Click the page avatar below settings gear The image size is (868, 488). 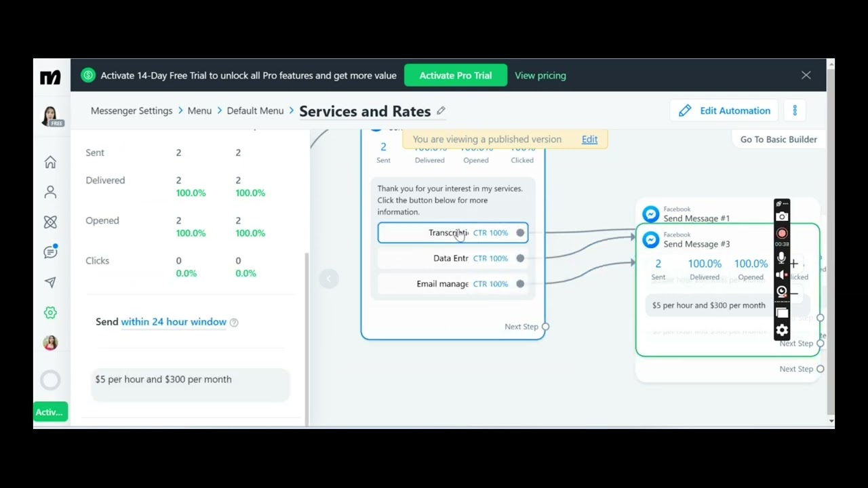tap(50, 343)
